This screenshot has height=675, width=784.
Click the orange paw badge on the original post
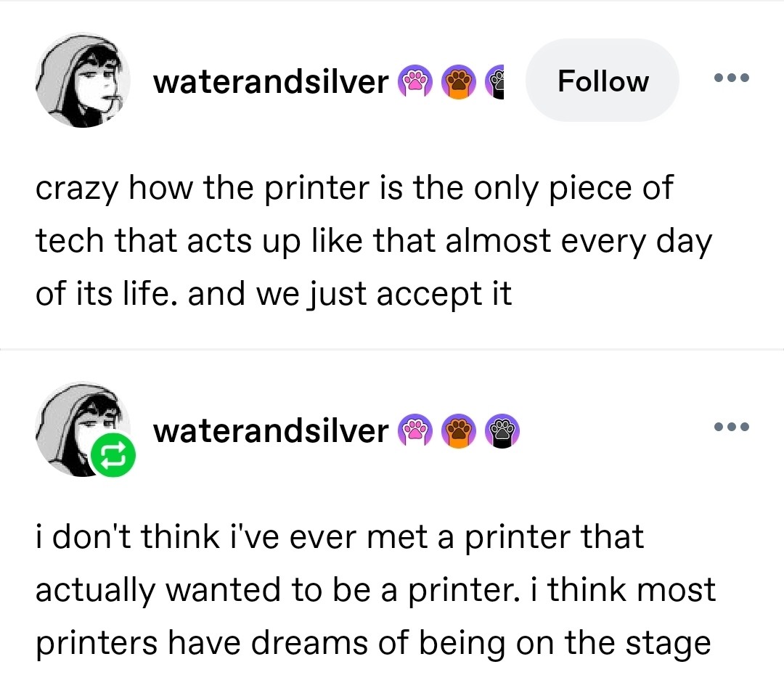[x=457, y=82]
